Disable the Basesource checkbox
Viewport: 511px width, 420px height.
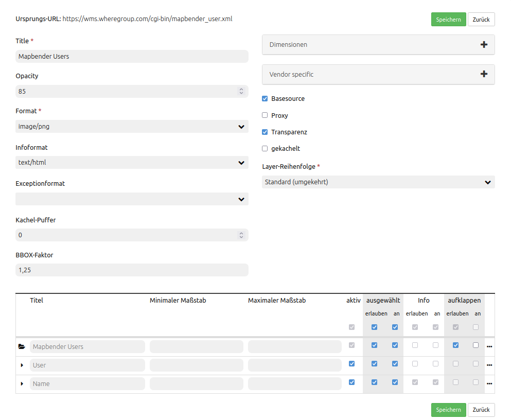(265, 98)
